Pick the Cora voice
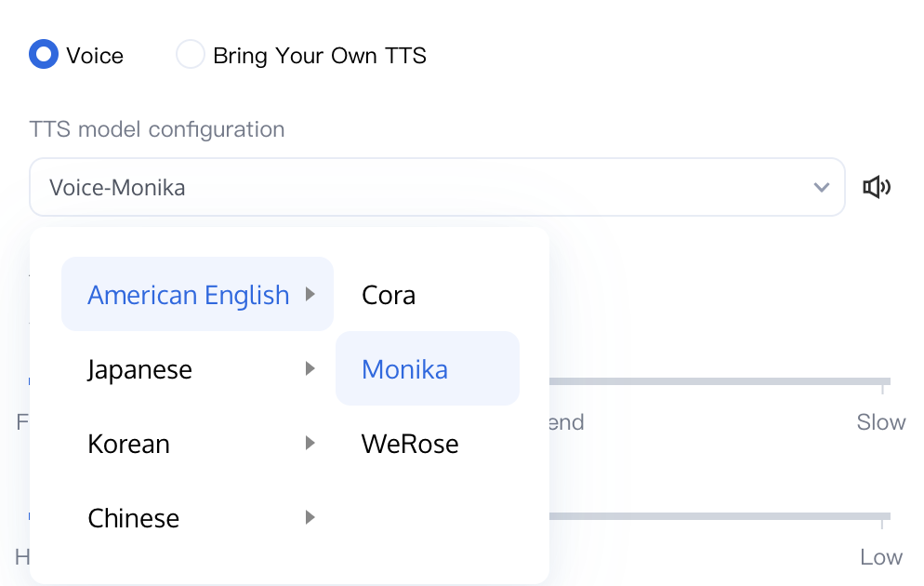The width and height of the screenshot is (924, 586). tap(389, 295)
